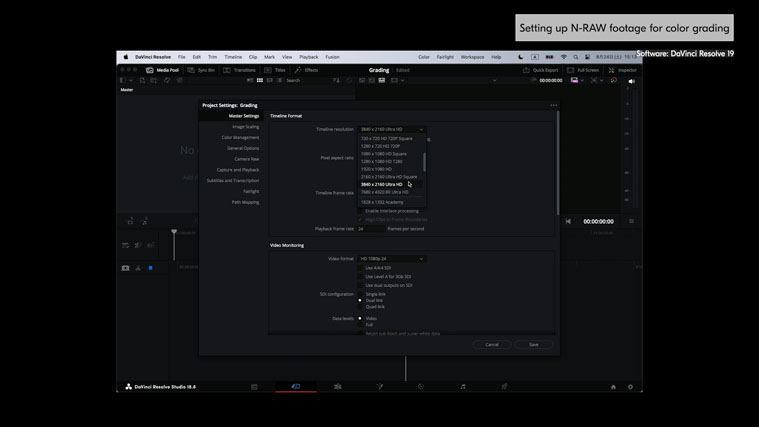This screenshot has height=427, width=759.
Task: Expand the Timeline resolution dropdown
Action: coord(391,129)
